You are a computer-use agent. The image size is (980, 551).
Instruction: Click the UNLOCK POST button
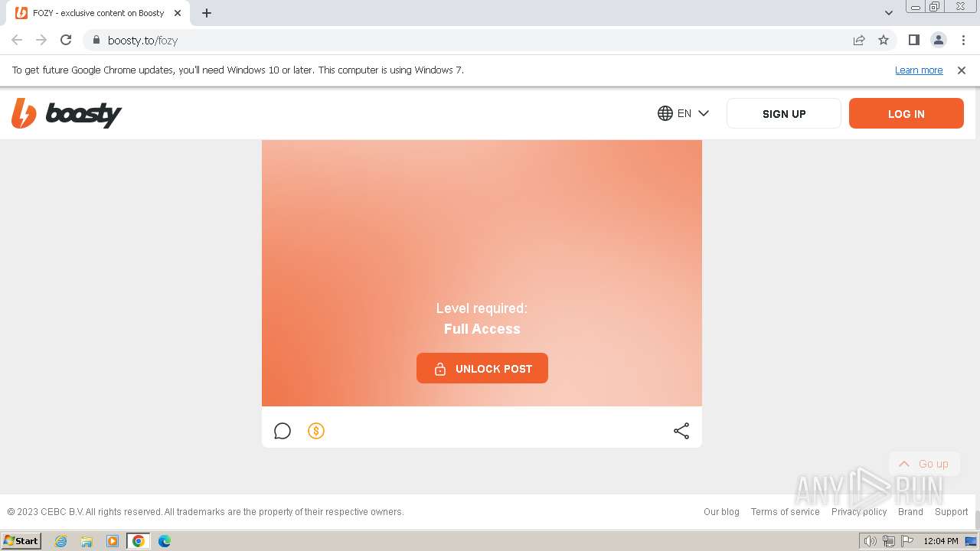tap(482, 368)
